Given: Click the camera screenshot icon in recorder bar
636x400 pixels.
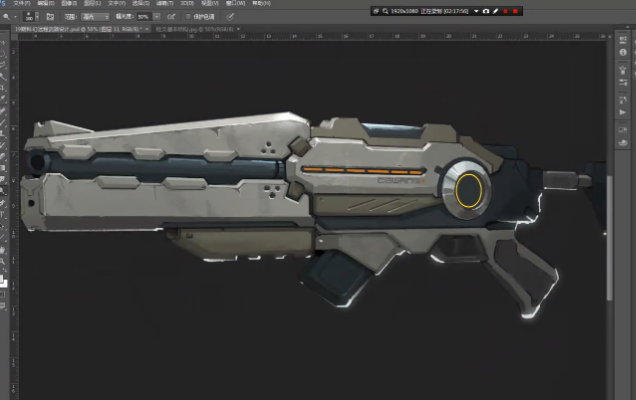Looking at the screenshot, I should 485,10.
